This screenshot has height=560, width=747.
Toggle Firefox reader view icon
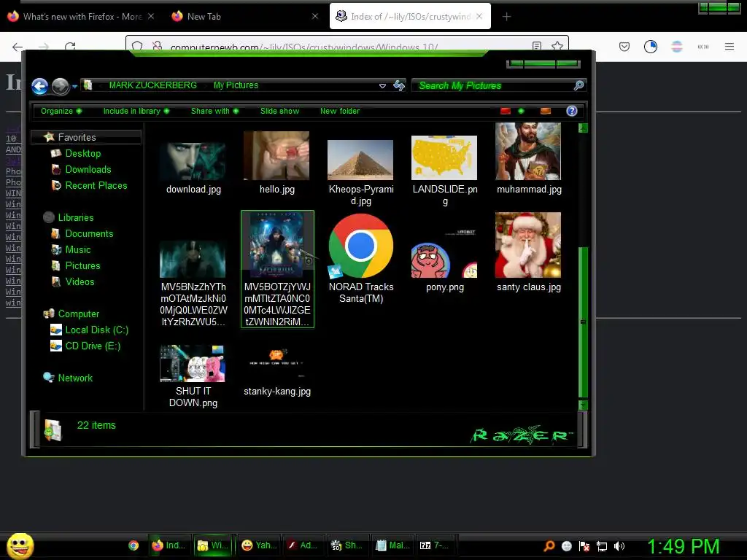(x=537, y=46)
